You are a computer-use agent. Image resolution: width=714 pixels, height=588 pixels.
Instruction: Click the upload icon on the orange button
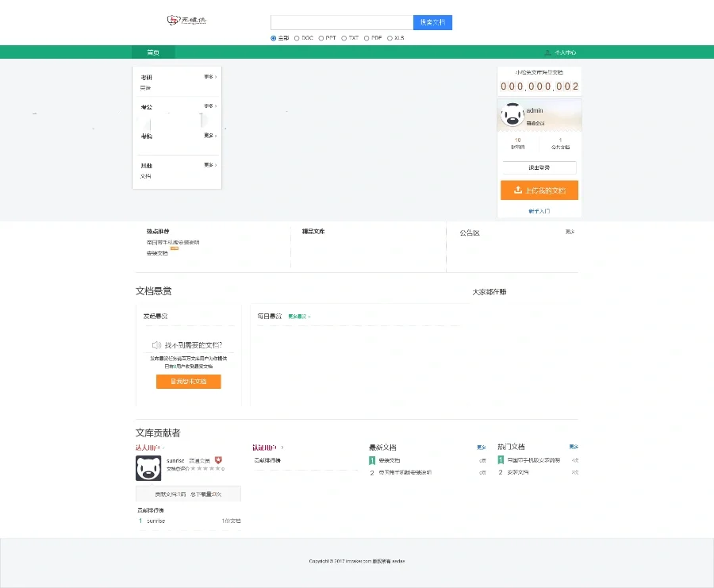pyautogui.click(x=518, y=190)
